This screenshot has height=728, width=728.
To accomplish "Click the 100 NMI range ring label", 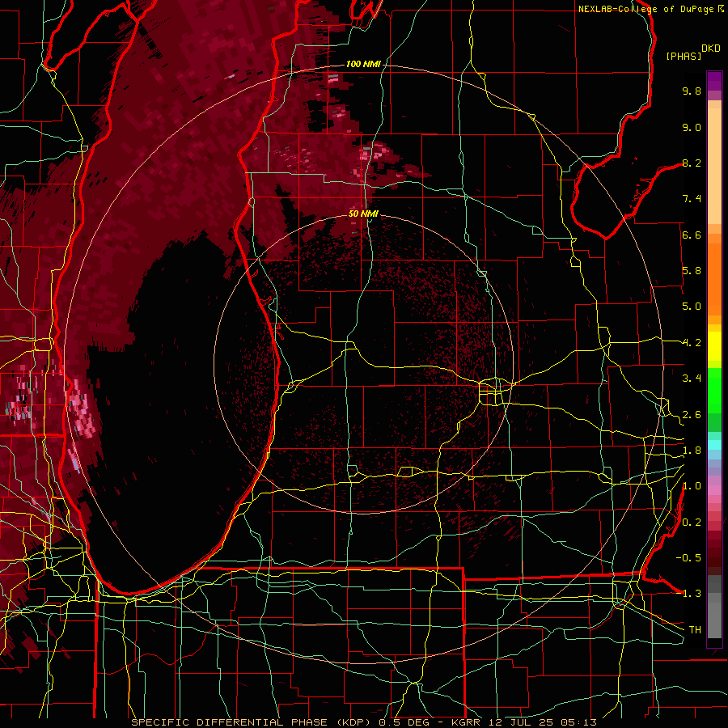I will click(x=363, y=64).
